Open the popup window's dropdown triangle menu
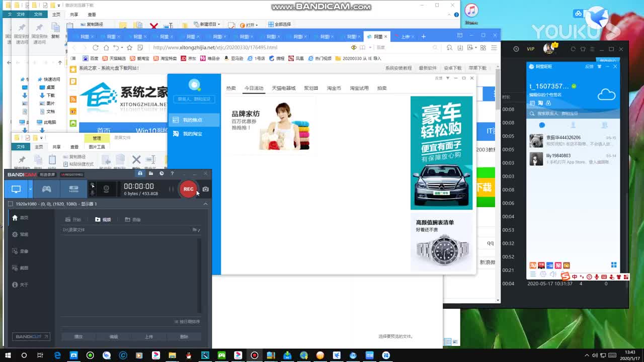 point(448,78)
